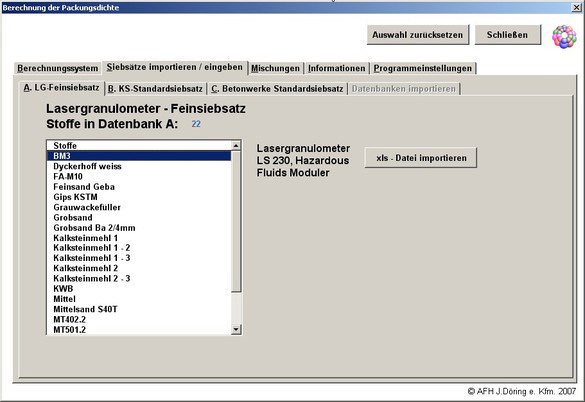Switch to the Mischungen tab

click(x=275, y=68)
